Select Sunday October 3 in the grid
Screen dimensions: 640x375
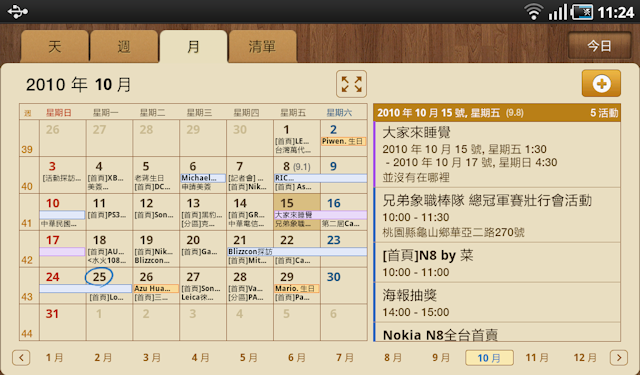pyautogui.click(x=63, y=175)
